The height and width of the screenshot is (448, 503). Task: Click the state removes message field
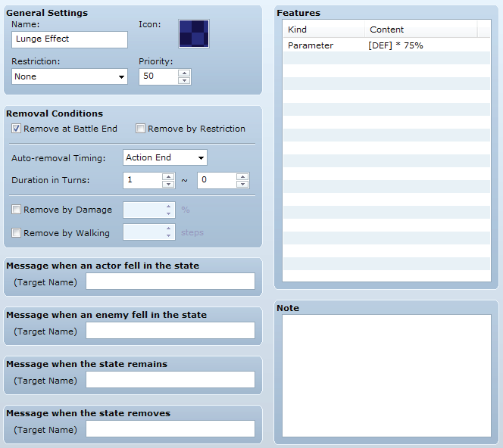(170, 429)
